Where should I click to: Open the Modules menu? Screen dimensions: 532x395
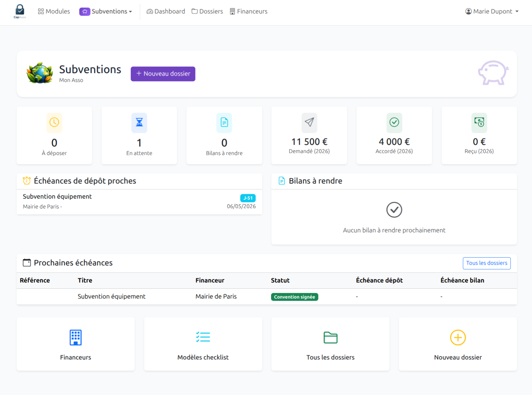pos(54,11)
